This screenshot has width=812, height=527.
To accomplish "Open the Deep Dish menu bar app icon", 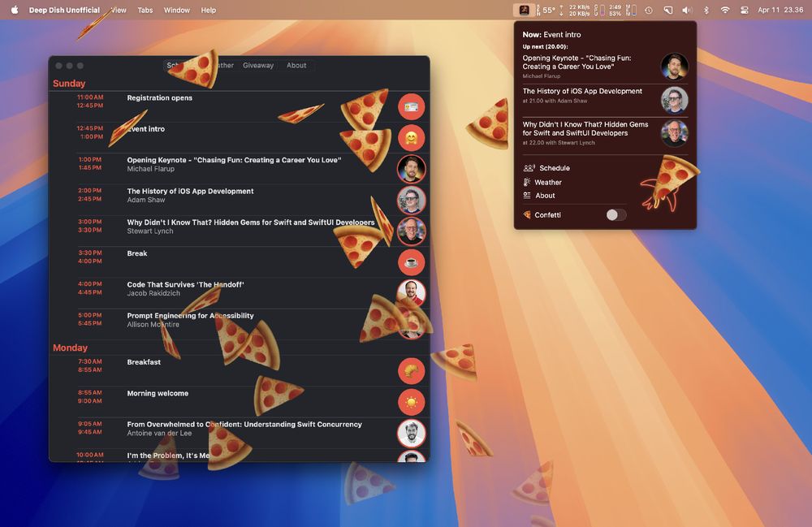I will click(524, 10).
